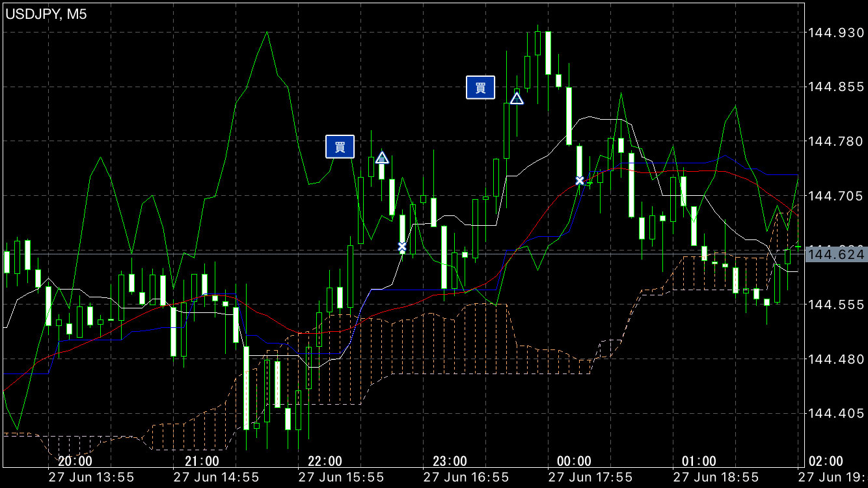Select the current price label 144.624
868x488 pixels.
(836, 254)
